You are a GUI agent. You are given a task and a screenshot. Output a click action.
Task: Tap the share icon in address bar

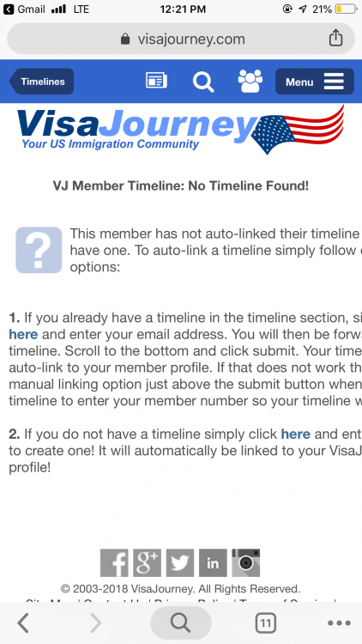coord(335,38)
